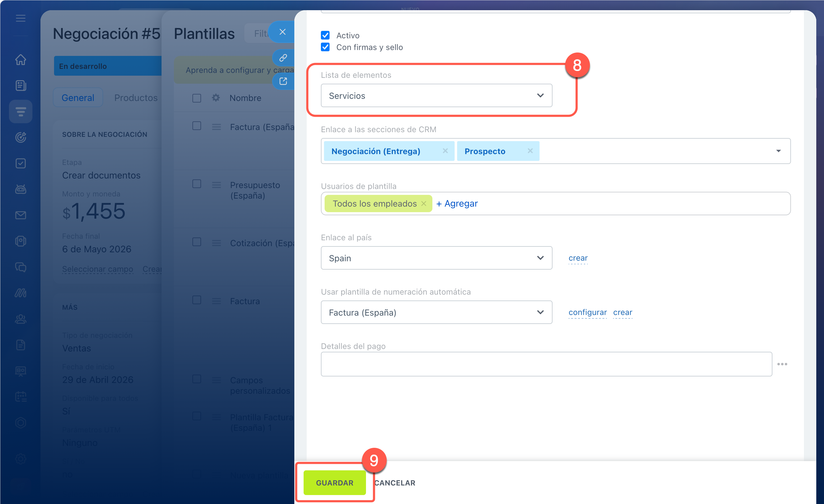This screenshot has height=504, width=824.
Task: Open the Lista de elementos dropdown
Action: pos(436,96)
